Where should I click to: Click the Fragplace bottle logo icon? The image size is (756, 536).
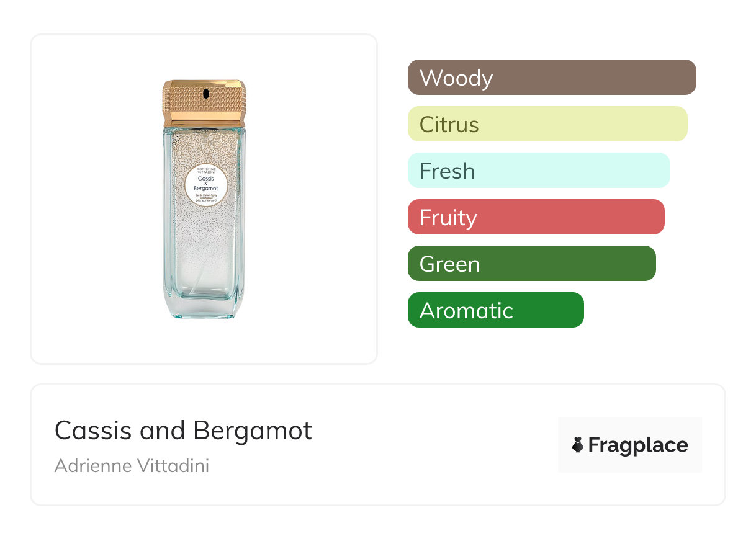click(x=578, y=445)
